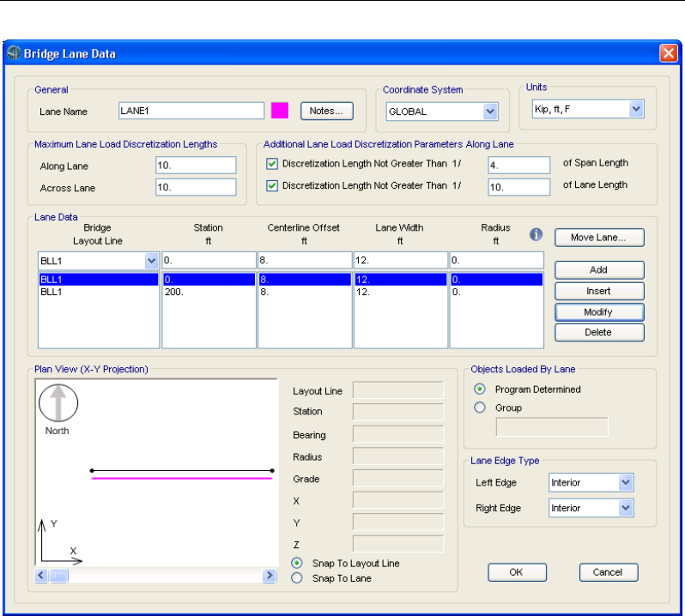685x616 pixels.
Task: Choose the Program Determined radio button
Action: tap(480, 389)
